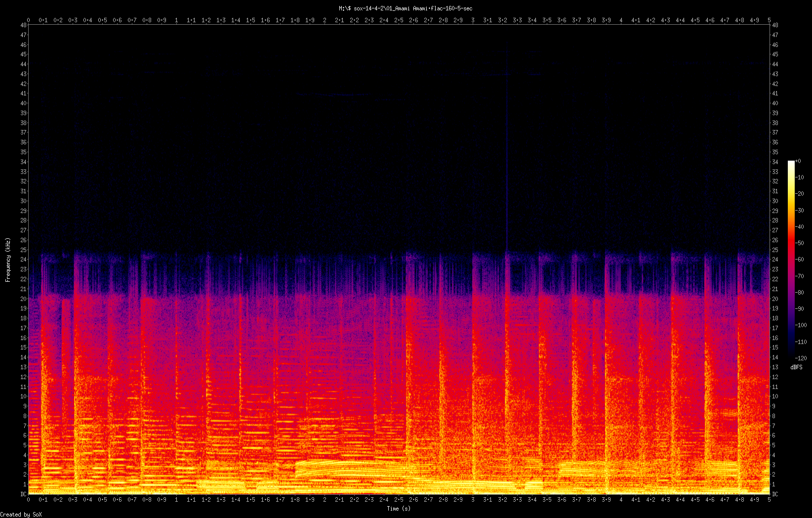Click the '-80' value on the color scale
The image size is (812, 518).
click(x=800, y=293)
